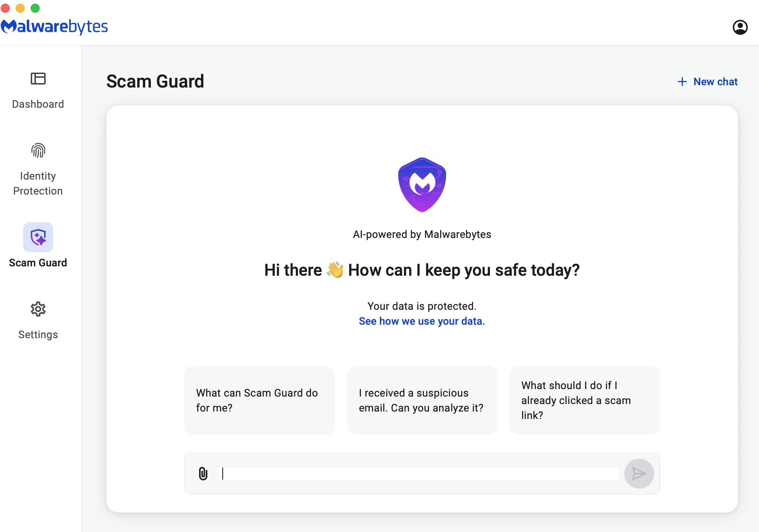
Task: Choose 'What can Scam Guard do for me?' prompt
Action: (259, 400)
